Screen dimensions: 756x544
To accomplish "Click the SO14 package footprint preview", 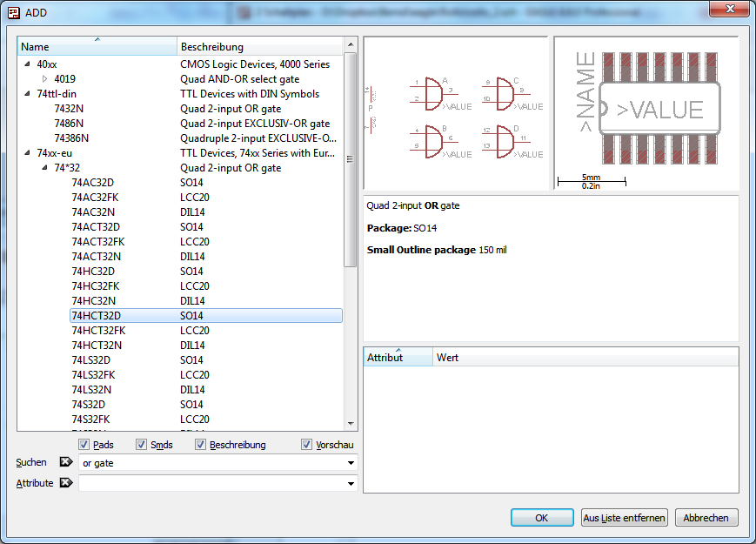I will 646,113.
